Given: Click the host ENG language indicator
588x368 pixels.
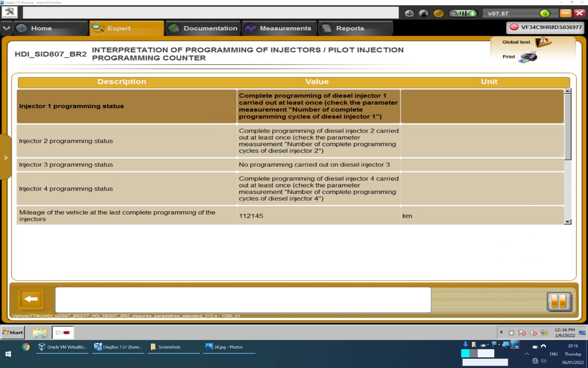Looking at the screenshot, I should (553, 354).
